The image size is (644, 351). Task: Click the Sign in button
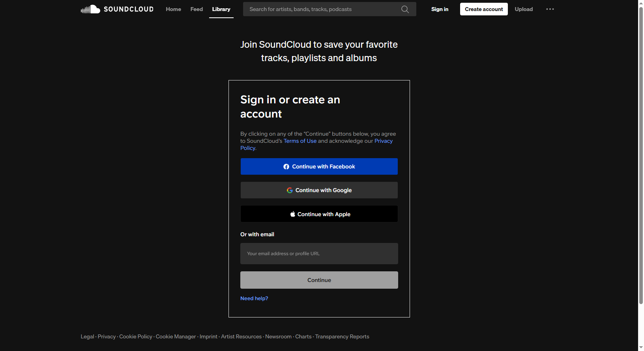(440, 9)
